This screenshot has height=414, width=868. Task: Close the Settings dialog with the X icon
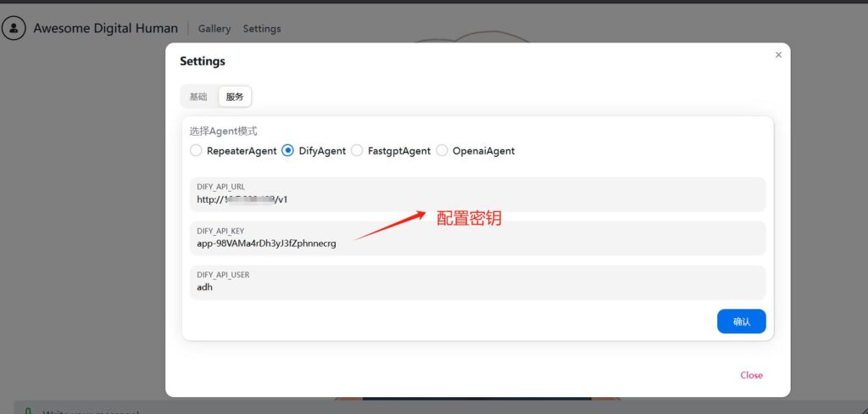[778, 55]
